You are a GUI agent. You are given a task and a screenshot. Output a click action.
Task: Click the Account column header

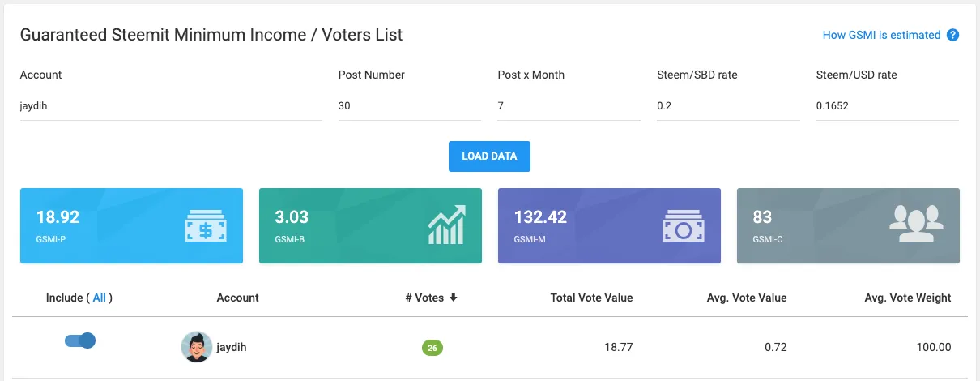tap(238, 298)
